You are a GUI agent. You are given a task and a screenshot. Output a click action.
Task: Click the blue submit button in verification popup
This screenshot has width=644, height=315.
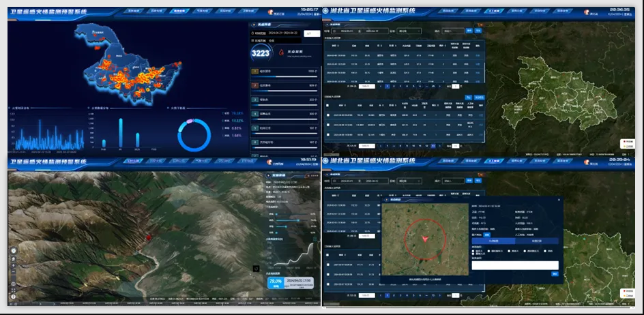tap(555, 273)
